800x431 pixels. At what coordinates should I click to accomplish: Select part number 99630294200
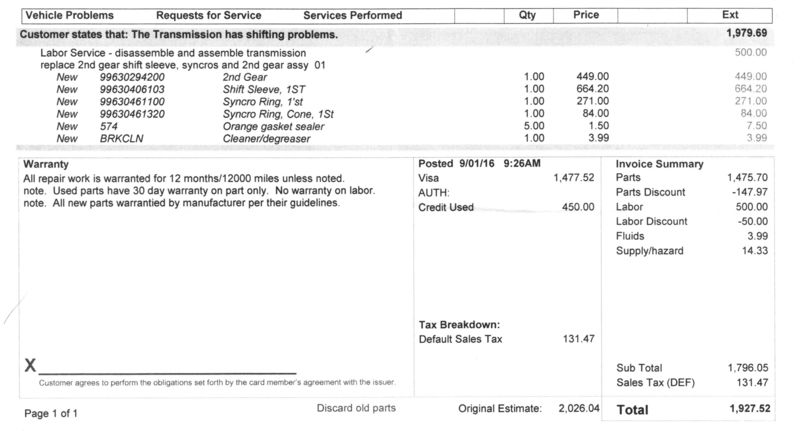point(138,76)
